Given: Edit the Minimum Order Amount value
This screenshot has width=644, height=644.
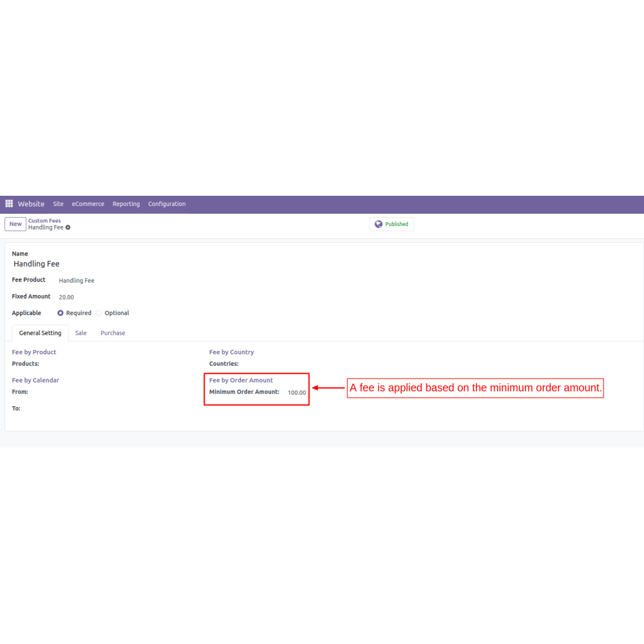Looking at the screenshot, I should [x=297, y=392].
